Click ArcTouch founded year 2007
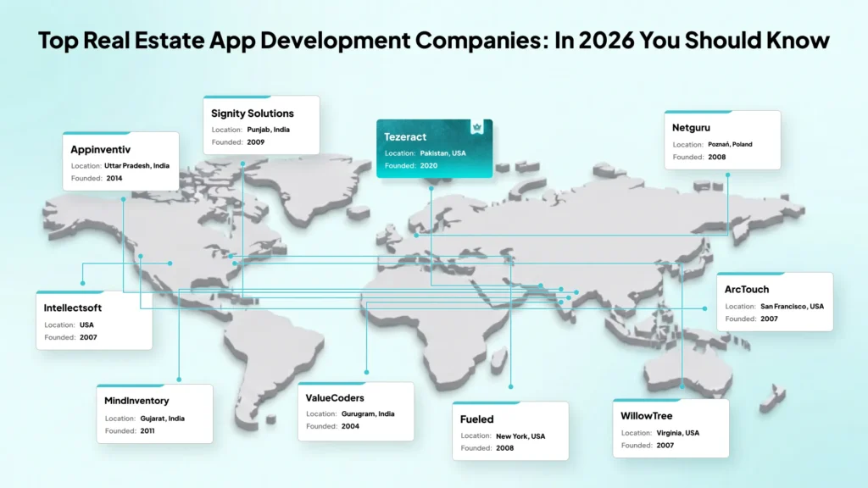Screen dimensions: 868x488 [769, 319]
